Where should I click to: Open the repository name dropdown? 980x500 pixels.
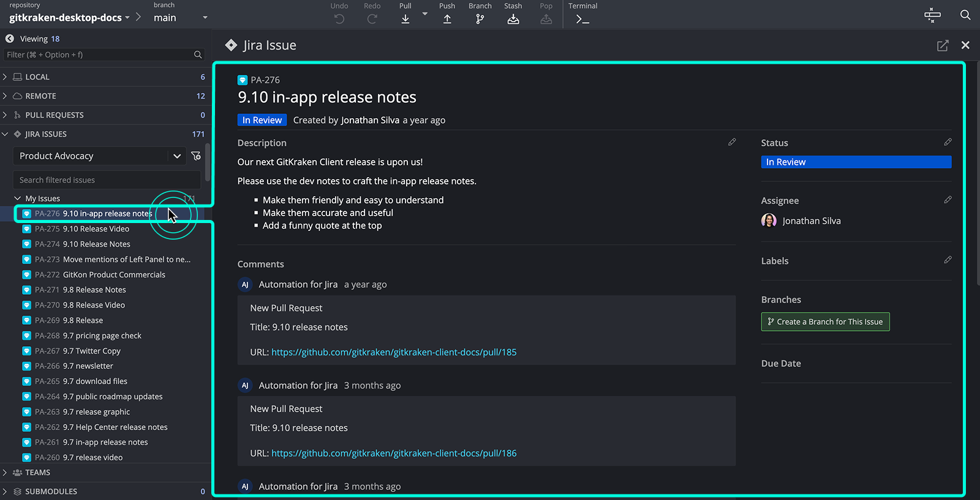point(69,18)
